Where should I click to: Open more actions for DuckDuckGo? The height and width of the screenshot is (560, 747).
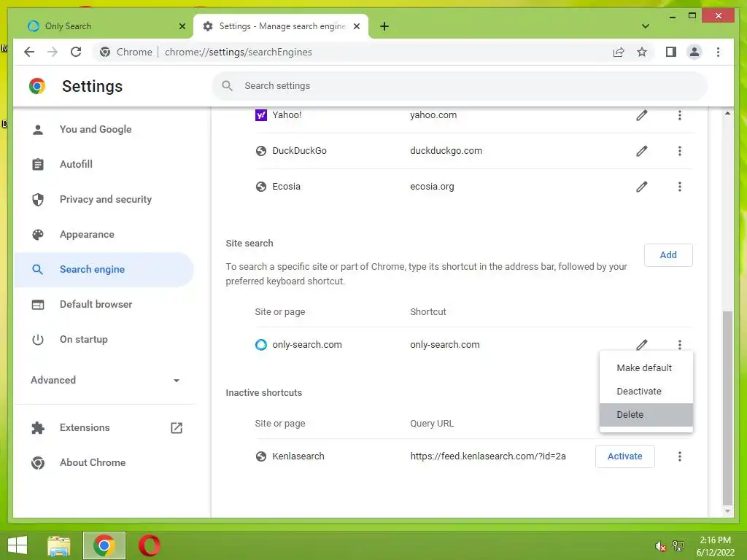pos(680,151)
